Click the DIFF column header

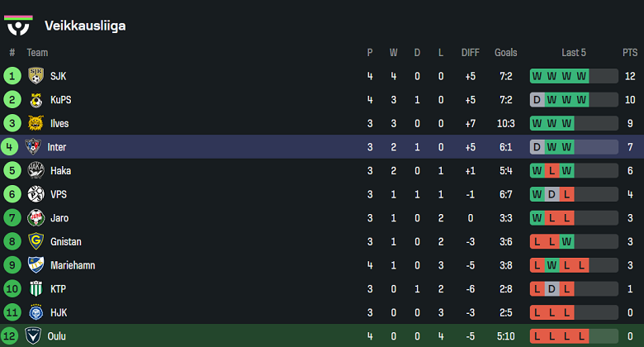click(x=470, y=52)
